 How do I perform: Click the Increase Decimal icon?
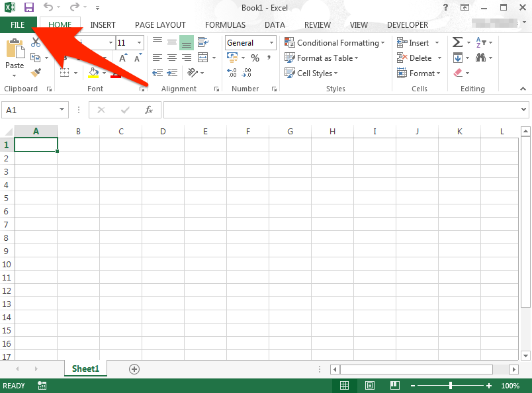point(232,72)
